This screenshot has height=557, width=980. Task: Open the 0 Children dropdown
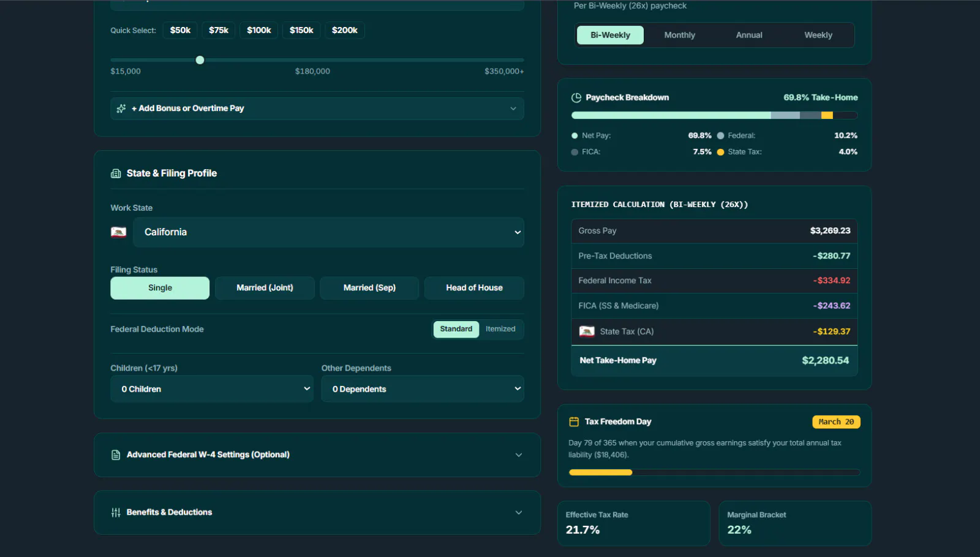[x=211, y=389]
